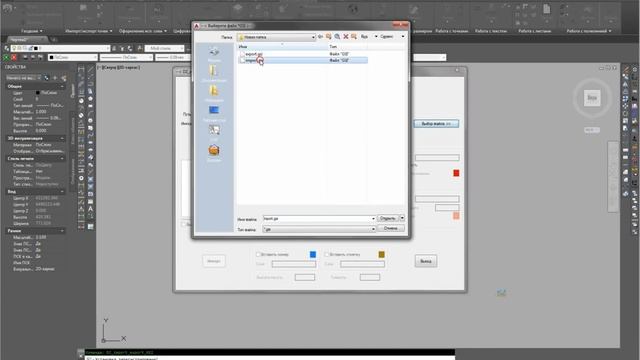640x360 pixels.
Task: Open the 'Тип файла' file type dropdown
Action: tap(319, 229)
